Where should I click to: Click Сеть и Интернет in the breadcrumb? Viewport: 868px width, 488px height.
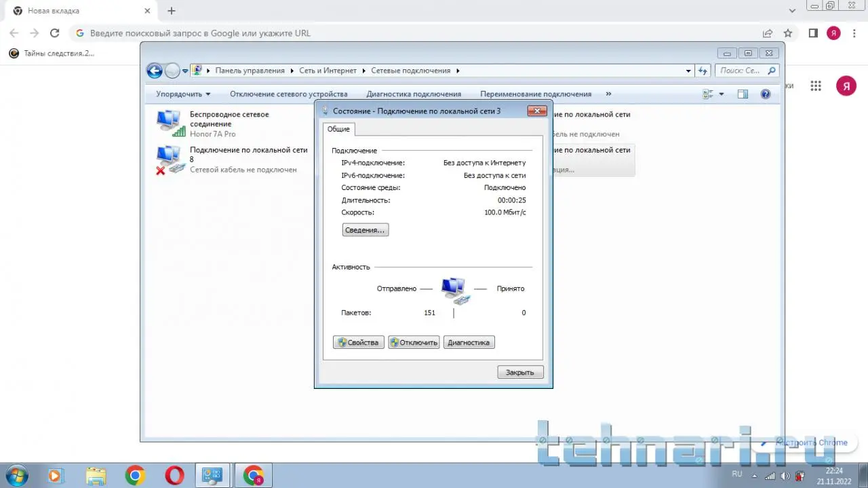[328, 71]
